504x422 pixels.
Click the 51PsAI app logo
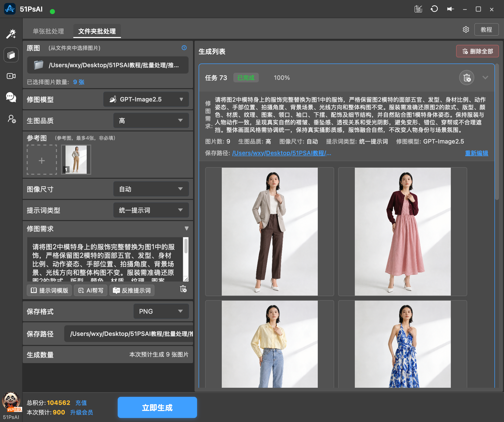pos(10,9)
